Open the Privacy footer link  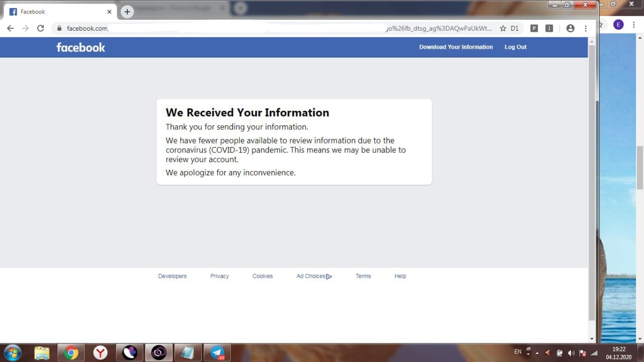[219, 276]
